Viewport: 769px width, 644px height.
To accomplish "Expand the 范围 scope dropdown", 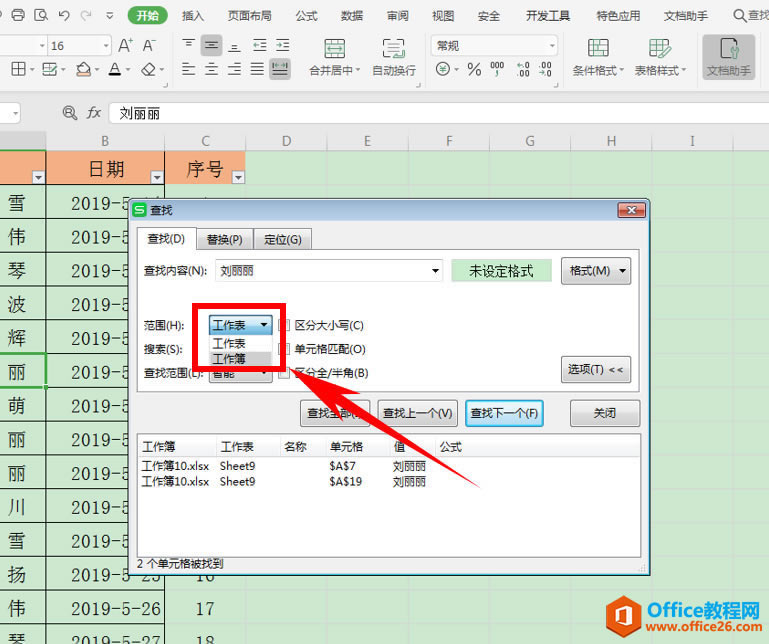I will pos(264,325).
